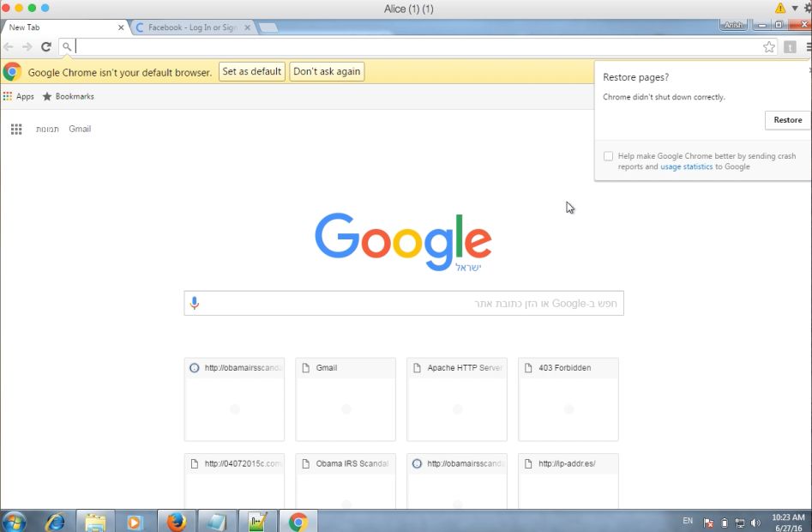Open the second-row obamairsscand tile
Image resolution: width=812 pixels, height=532 pixels.
(457, 481)
